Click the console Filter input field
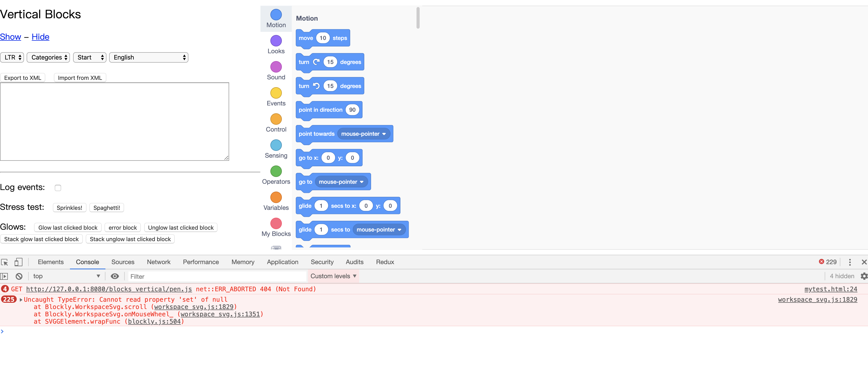Screen dimensions: 868x368 (217, 276)
